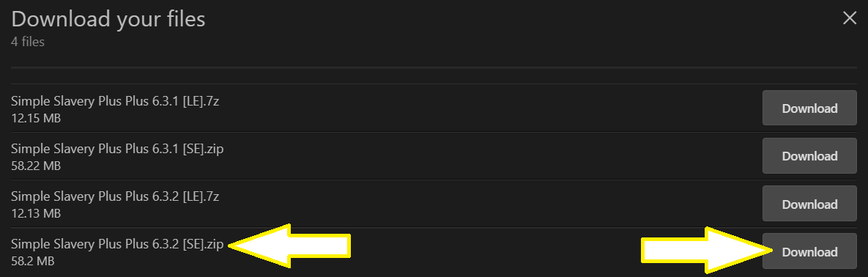Select the 6.3.1 [LE].7z file name
This screenshot has width=868, height=277.
(x=115, y=101)
